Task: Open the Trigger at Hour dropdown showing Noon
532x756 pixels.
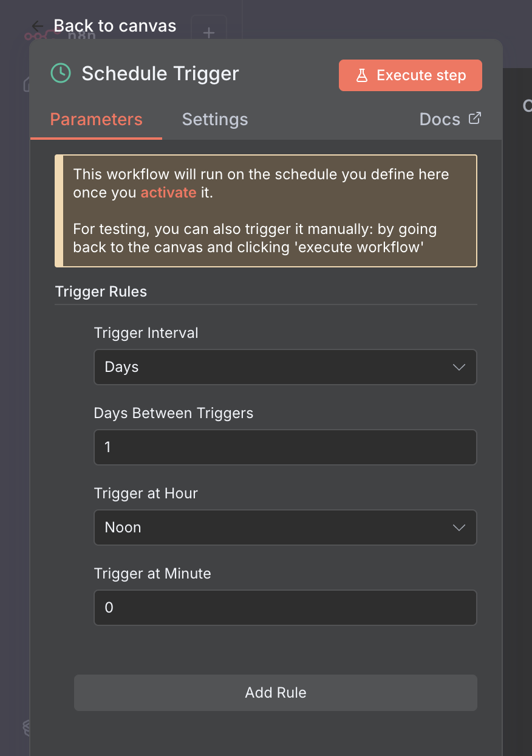Action: coord(285,527)
